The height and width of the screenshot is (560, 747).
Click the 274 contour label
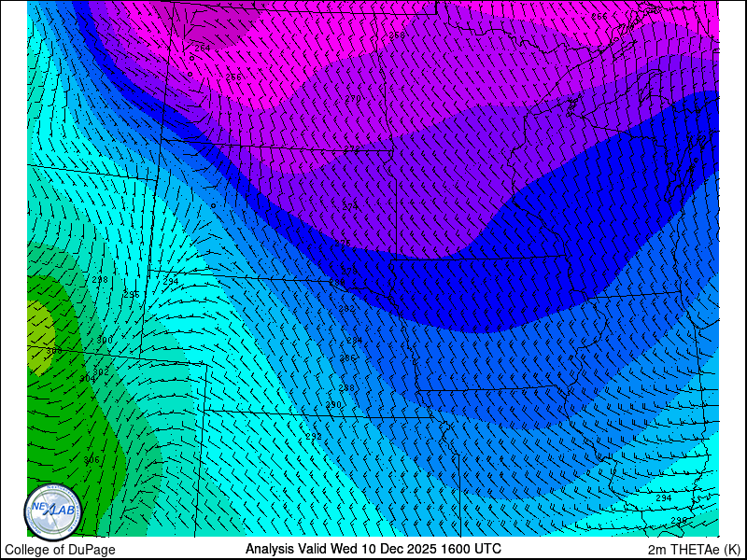click(350, 206)
